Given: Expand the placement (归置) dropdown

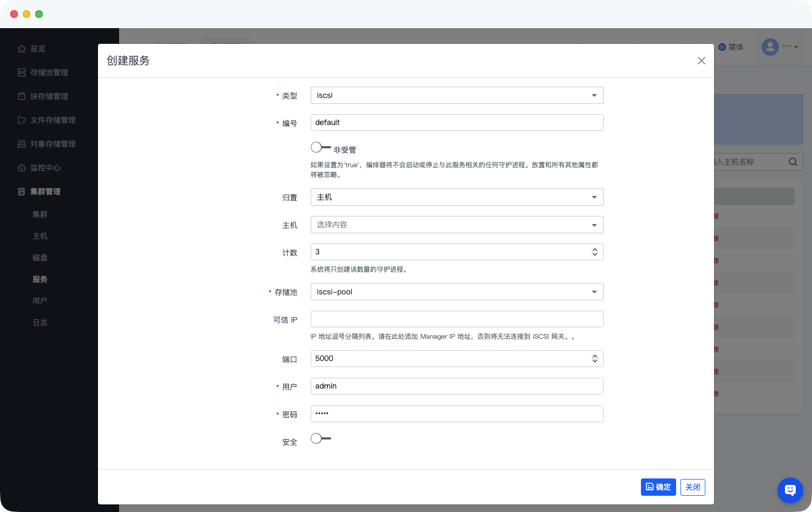Looking at the screenshot, I should point(456,197).
